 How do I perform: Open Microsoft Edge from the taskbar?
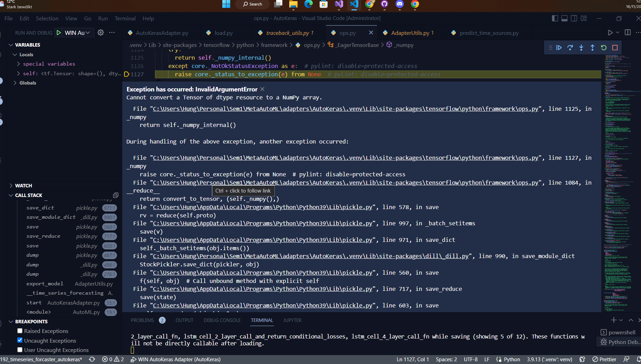pyautogui.click(x=308, y=5)
